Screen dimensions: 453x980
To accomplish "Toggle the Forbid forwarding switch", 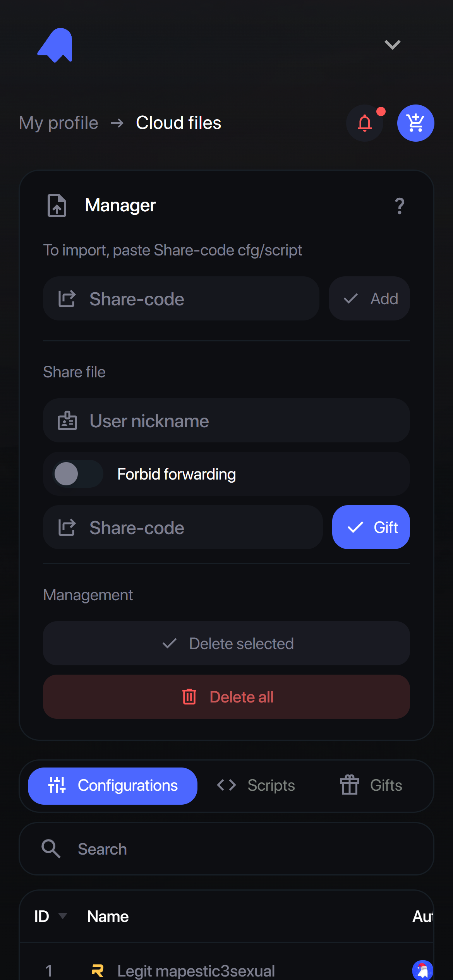I will pos(78,474).
